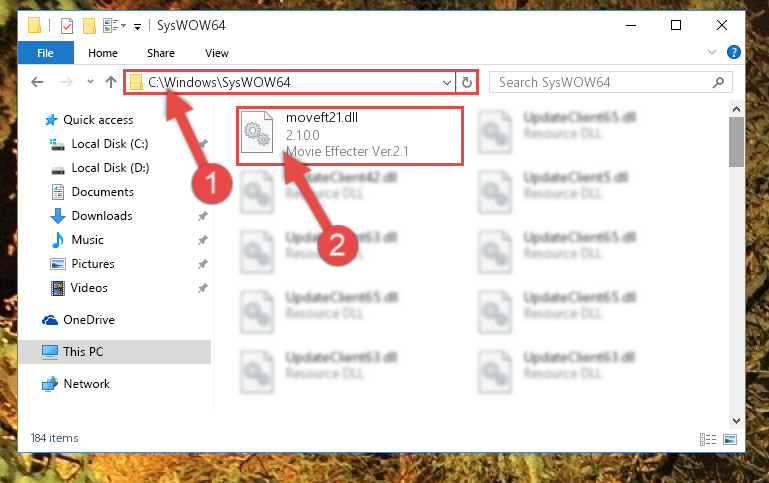Click the New folder quick access icon

coord(89,25)
